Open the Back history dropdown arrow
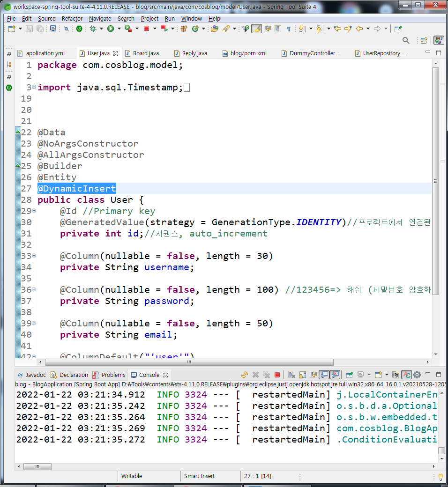This screenshot has height=487, width=448. point(368,29)
